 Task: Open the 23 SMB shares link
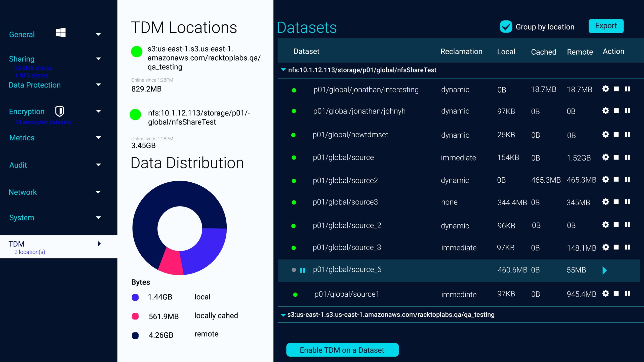tap(33, 68)
